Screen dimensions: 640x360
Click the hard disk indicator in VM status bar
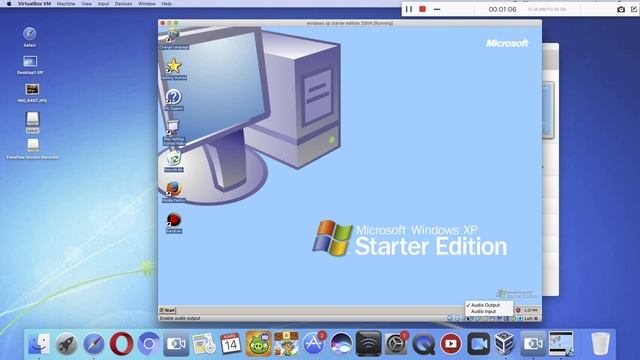click(x=450, y=318)
